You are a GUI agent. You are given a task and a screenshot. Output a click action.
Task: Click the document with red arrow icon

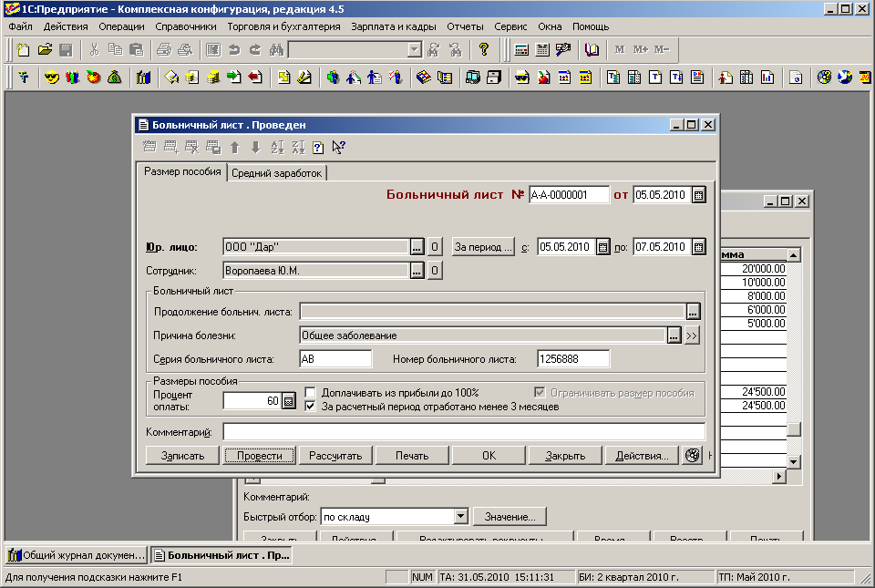point(255,77)
